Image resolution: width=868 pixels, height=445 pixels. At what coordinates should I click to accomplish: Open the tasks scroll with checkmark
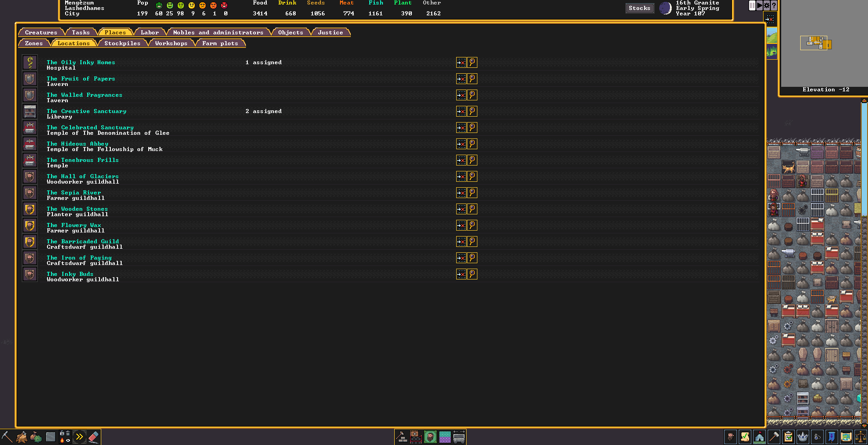[745, 437]
